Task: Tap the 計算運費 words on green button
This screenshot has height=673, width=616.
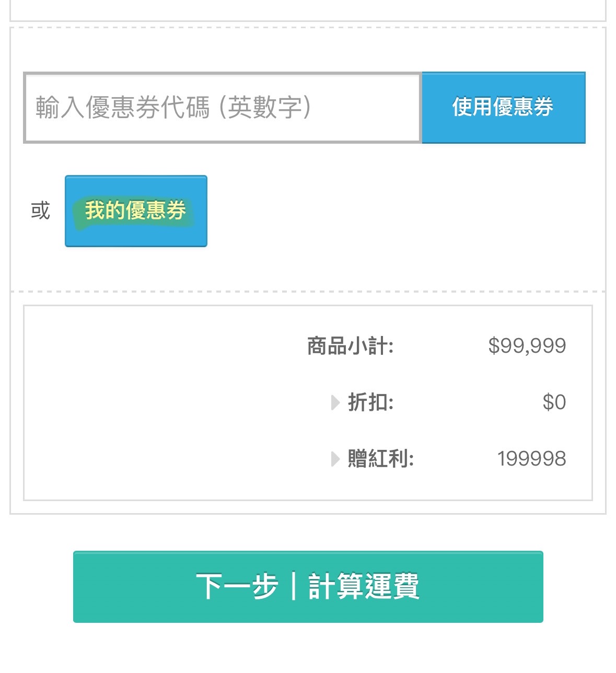Action: (364, 586)
